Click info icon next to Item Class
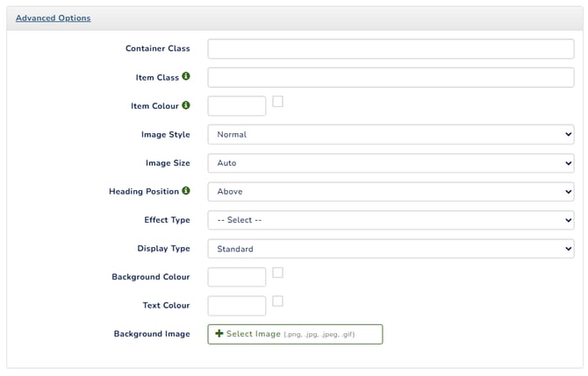Image resolution: width=588 pixels, height=376 pixels. pos(186,77)
